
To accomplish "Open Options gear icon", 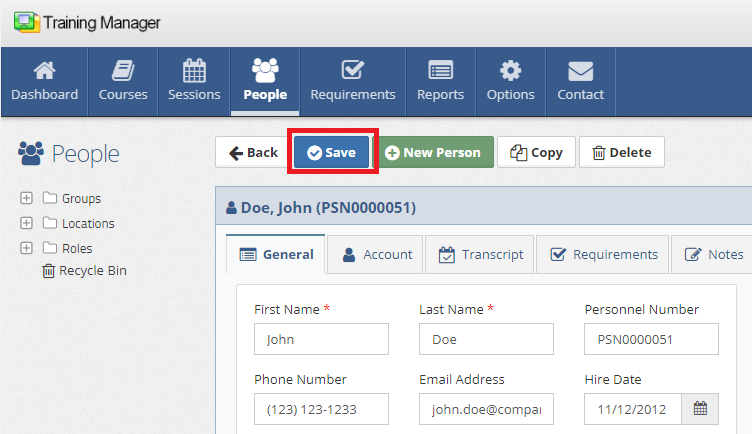I will coord(510,71).
